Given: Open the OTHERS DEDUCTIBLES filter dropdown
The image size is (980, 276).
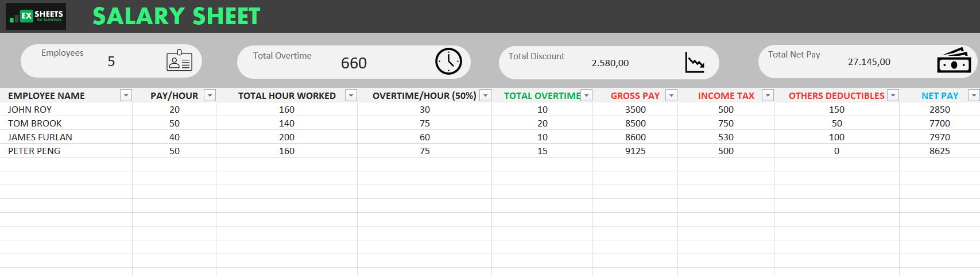Looking at the screenshot, I should pos(893,95).
